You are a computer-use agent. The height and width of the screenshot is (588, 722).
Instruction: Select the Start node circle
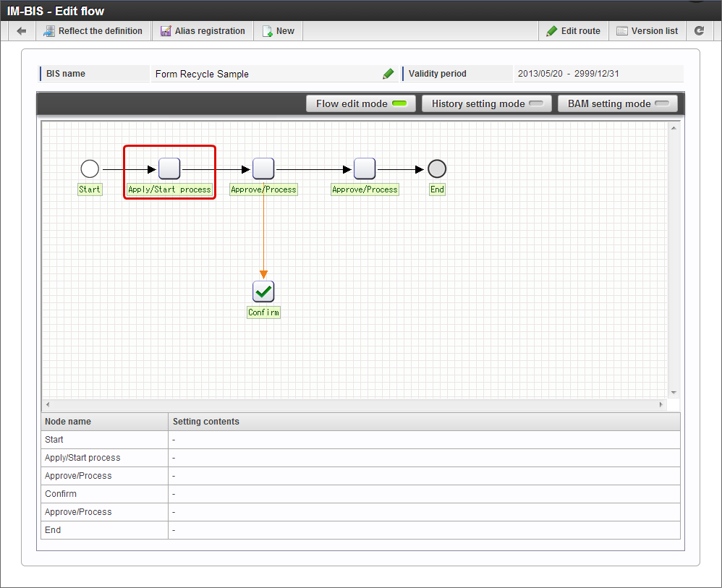click(90, 169)
